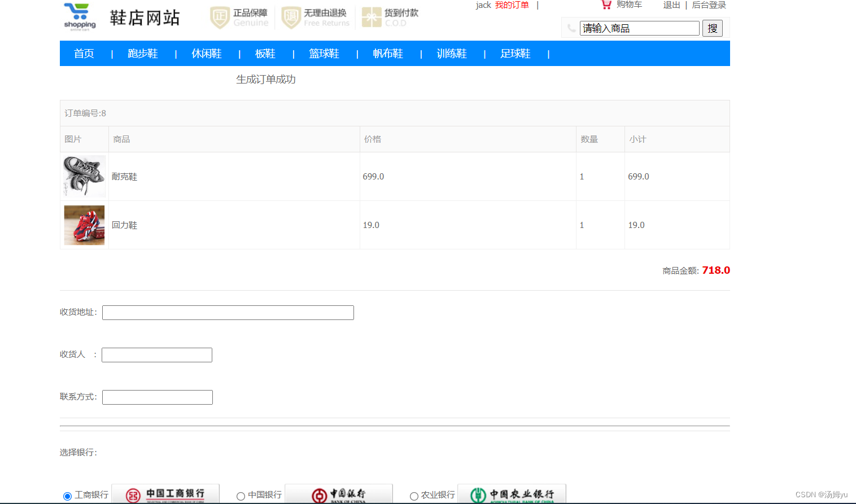The width and height of the screenshot is (856, 504).
Task: Open the 篮球鞋 category
Action: (x=324, y=53)
